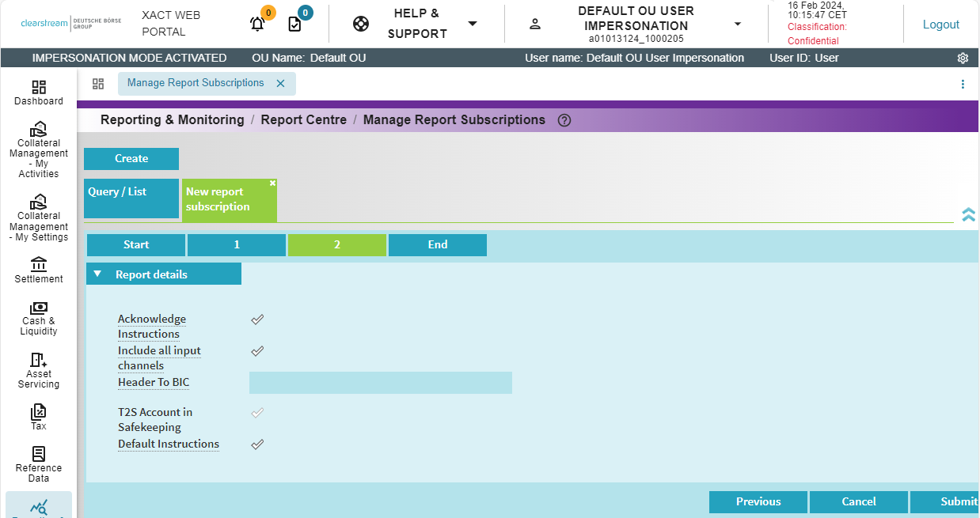Open Cash & Liquidity section
980x518 pixels.
[x=38, y=316]
